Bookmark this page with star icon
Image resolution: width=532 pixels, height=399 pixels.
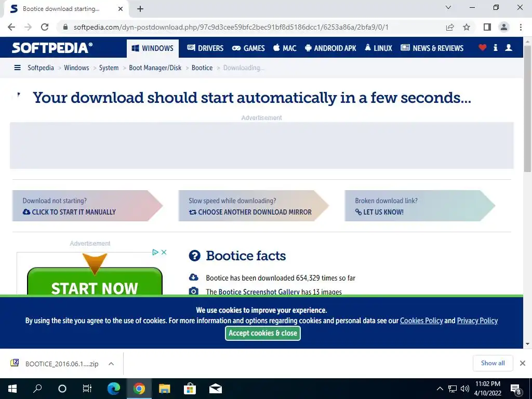coord(467,27)
